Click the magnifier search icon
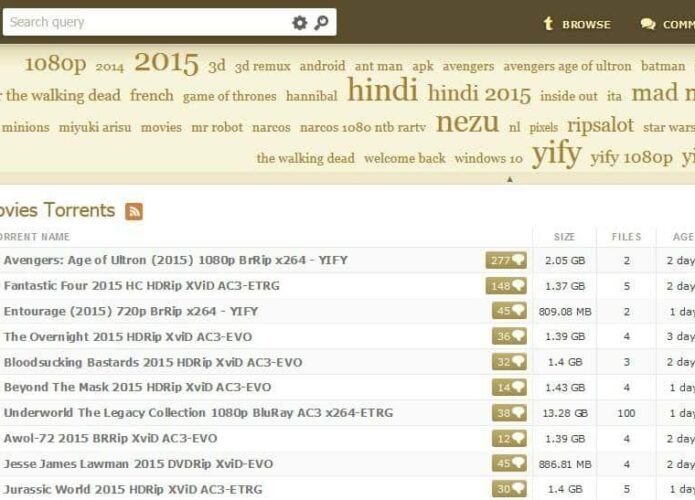Viewport: 695px width, 500px height. coord(321,22)
